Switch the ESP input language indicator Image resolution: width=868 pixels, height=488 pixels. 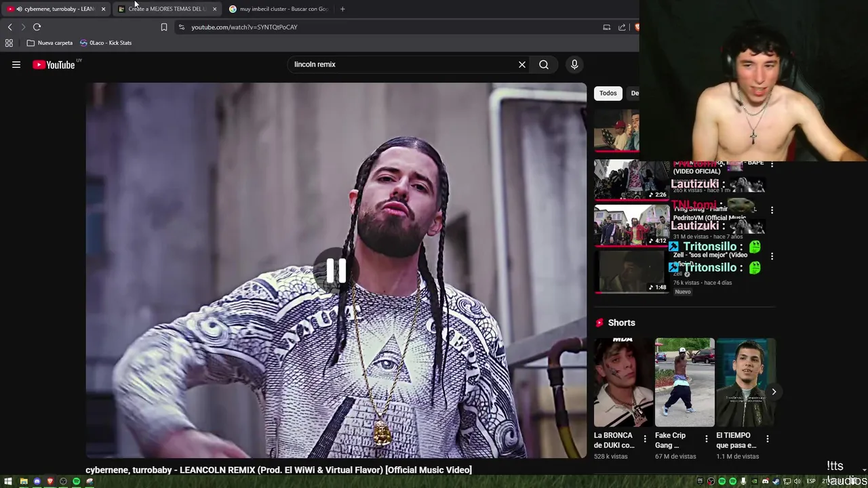[811, 481]
